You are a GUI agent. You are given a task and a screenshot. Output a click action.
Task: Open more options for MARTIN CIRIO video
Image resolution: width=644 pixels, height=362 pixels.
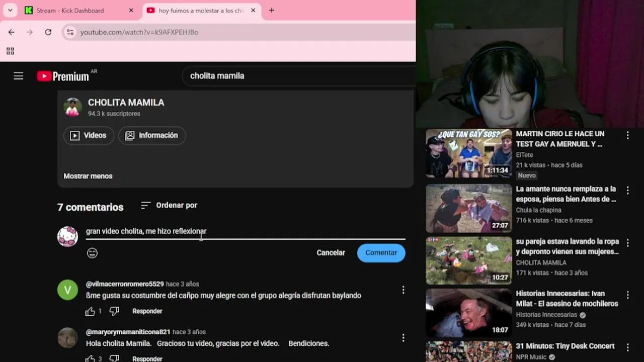627,135
